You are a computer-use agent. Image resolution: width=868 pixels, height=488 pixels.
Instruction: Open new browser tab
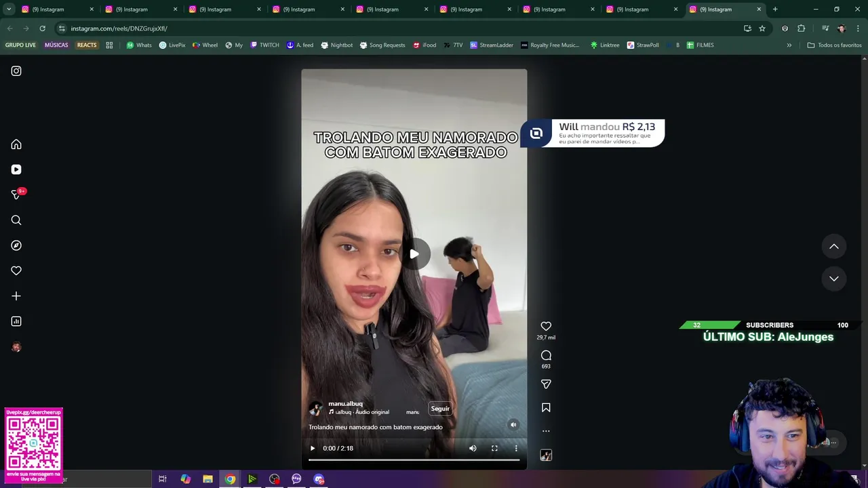(775, 9)
